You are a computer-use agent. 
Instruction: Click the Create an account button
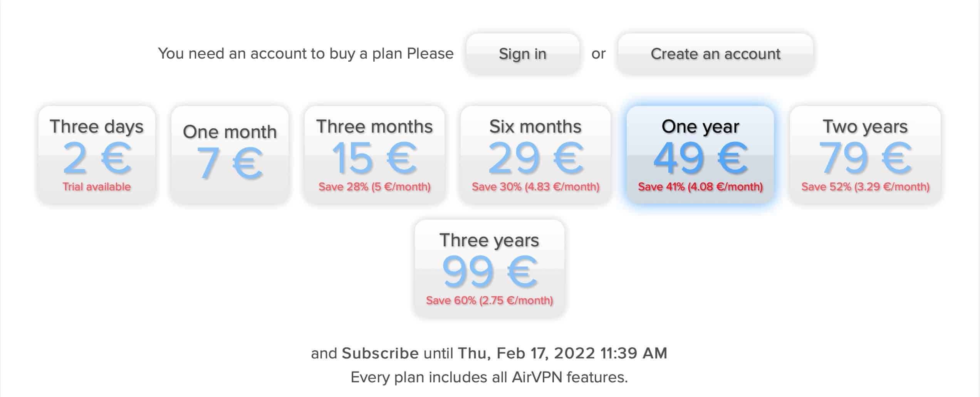[x=715, y=54]
